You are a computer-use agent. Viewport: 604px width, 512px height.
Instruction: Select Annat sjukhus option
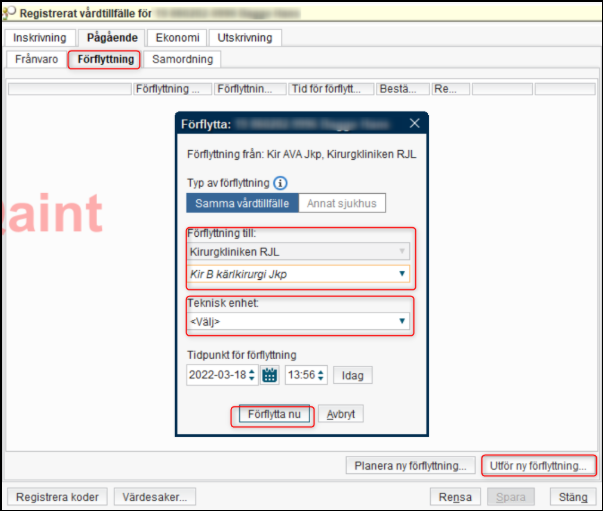(342, 202)
